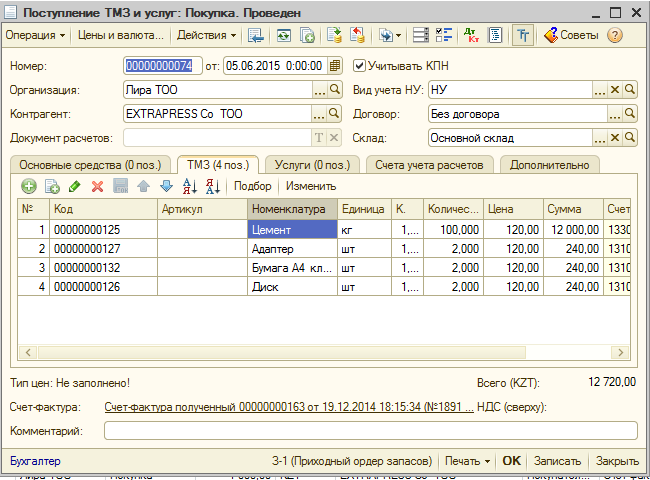Open Организация selection ellipsis button
Screen dimensions: 650x480
(319, 90)
